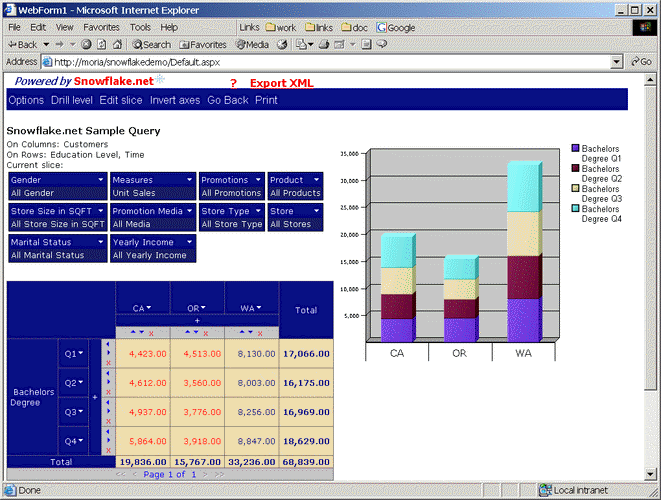The image size is (661, 500).
Task: Remove the WA column with red X
Action: tap(260, 333)
